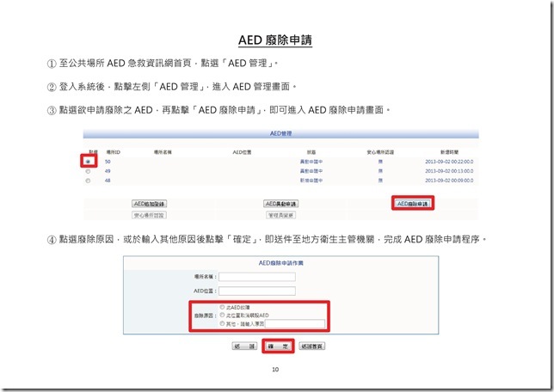Screen dimensions: 554x392
Task: Click the AED管理 panel title bar
Action: tap(281, 133)
